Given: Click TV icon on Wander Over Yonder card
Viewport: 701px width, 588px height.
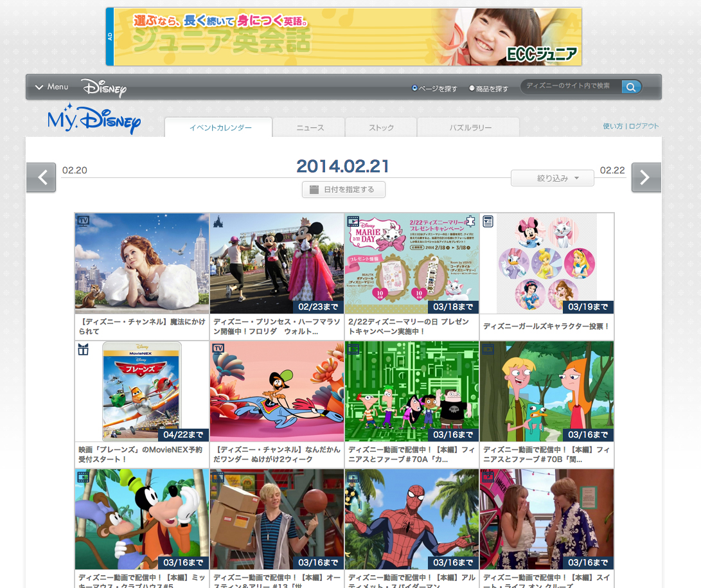Looking at the screenshot, I should click(x=218, y=349).
